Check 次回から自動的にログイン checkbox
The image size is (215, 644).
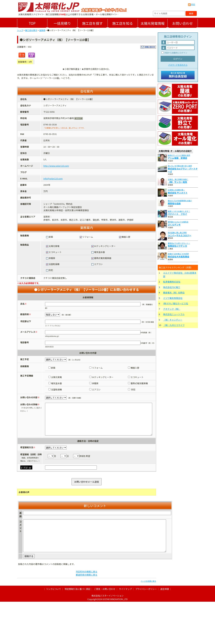162,53
